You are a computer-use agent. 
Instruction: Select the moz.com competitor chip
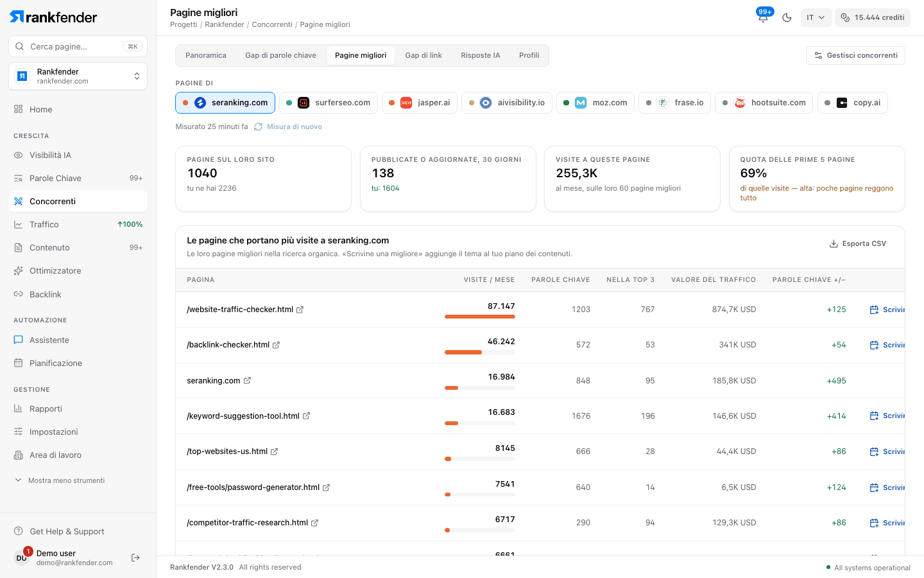click(x=595, y=103)
